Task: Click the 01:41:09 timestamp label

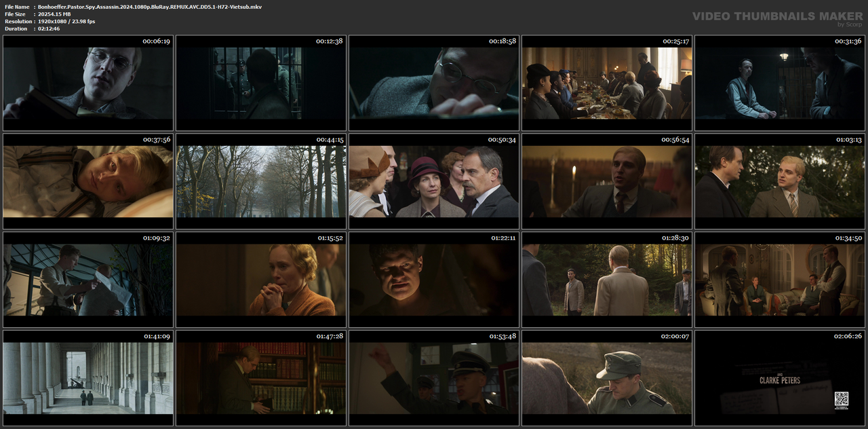Action: 157,336
